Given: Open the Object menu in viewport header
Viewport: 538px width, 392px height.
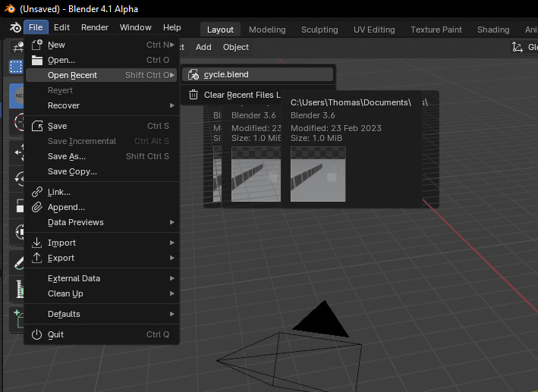Looking at the screenshot, I should tap(236, 47).
